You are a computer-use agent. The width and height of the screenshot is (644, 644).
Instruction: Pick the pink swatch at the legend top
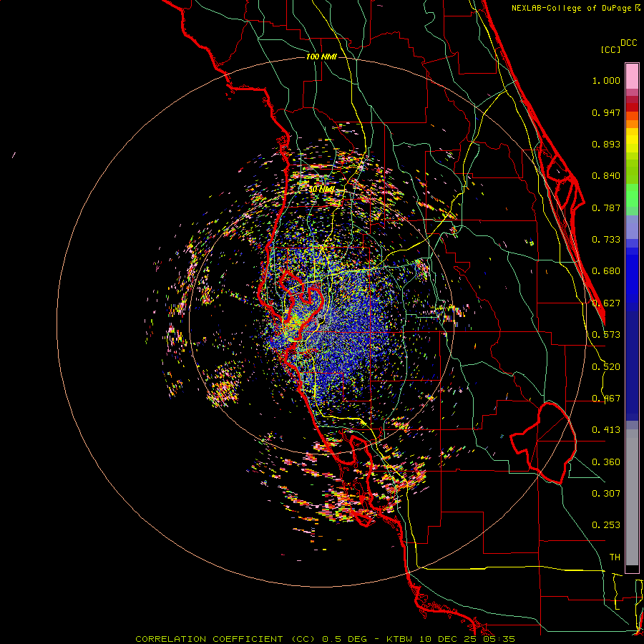pos(632,77)
